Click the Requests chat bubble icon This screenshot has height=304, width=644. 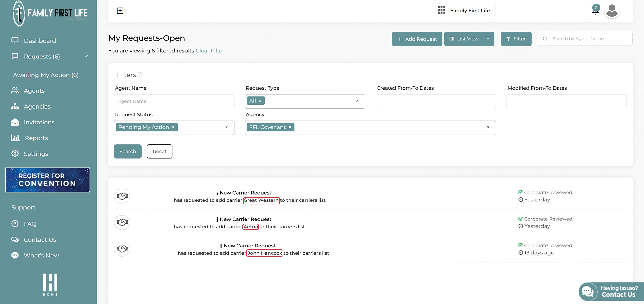point(15,56)
